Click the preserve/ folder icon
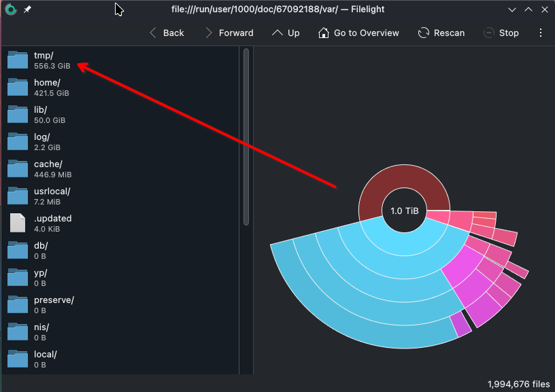 coord(18,304)
